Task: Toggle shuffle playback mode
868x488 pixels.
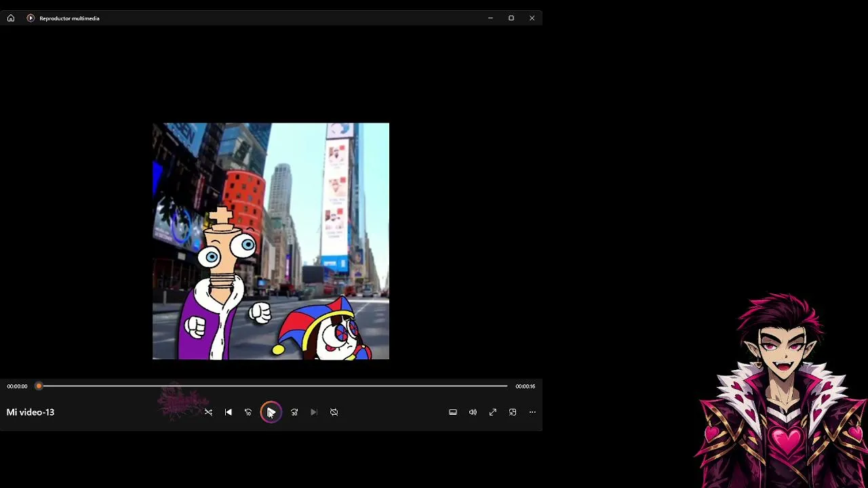Action: tap(208, 412)
